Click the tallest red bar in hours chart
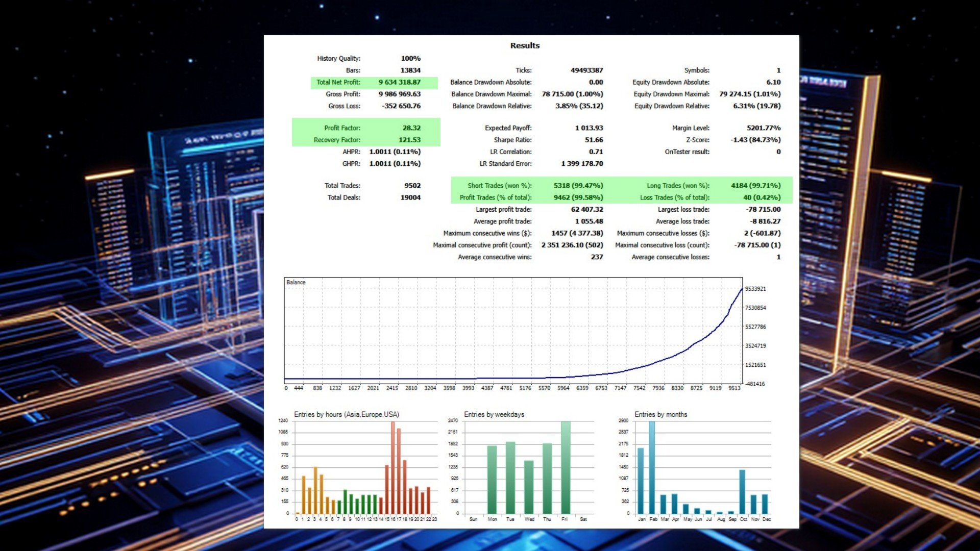 coord(393,467)
